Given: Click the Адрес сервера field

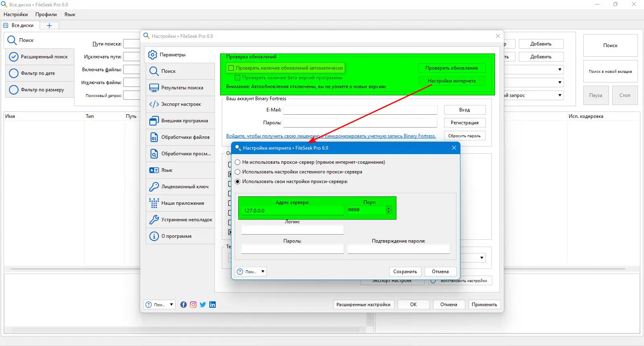Looking at the screenshot, I should [292, 210].
